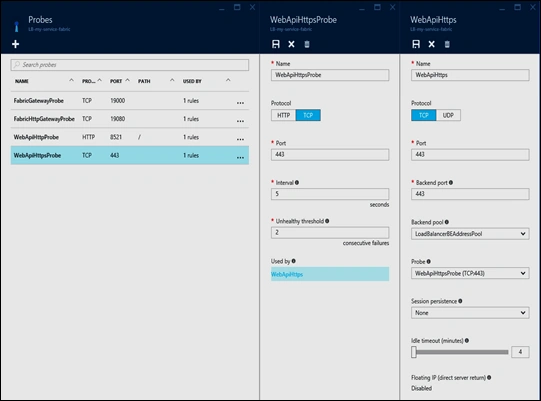Delete the WebApiHttpsProbe probe
The height and width of the screenshot is (401, 541).
click(x=307, y=44)
